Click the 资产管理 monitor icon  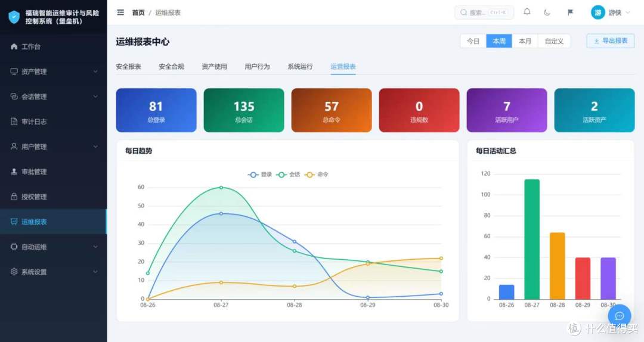tap(14, 71)
